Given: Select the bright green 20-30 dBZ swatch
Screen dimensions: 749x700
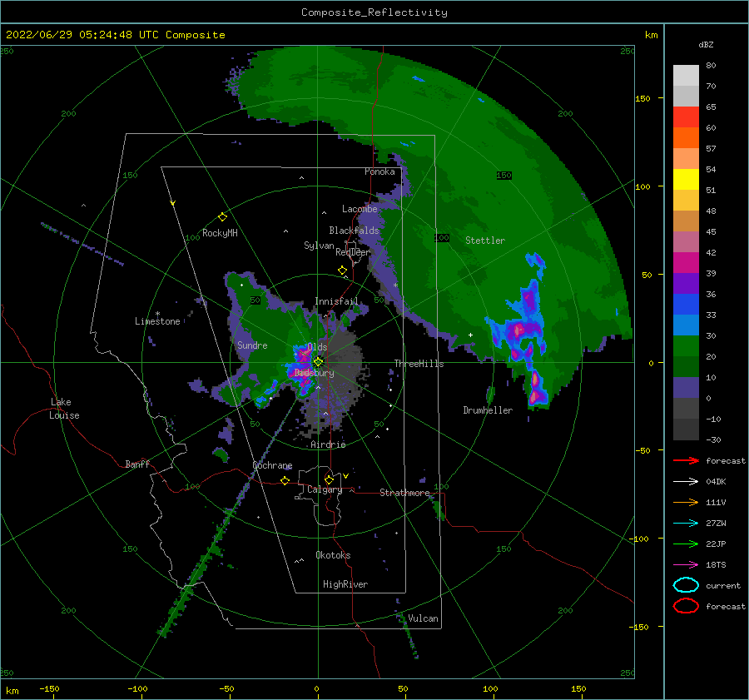Looking at the screenshot, I should click(x=686, y=346).
